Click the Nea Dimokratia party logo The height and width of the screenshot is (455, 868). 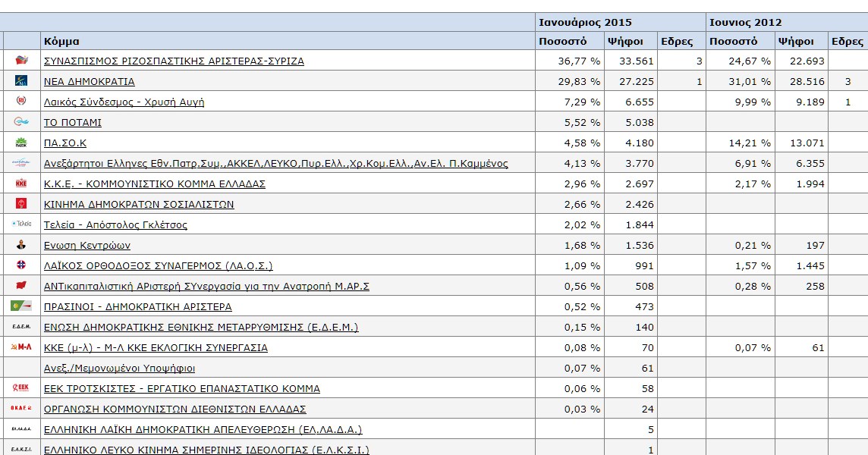21,80
